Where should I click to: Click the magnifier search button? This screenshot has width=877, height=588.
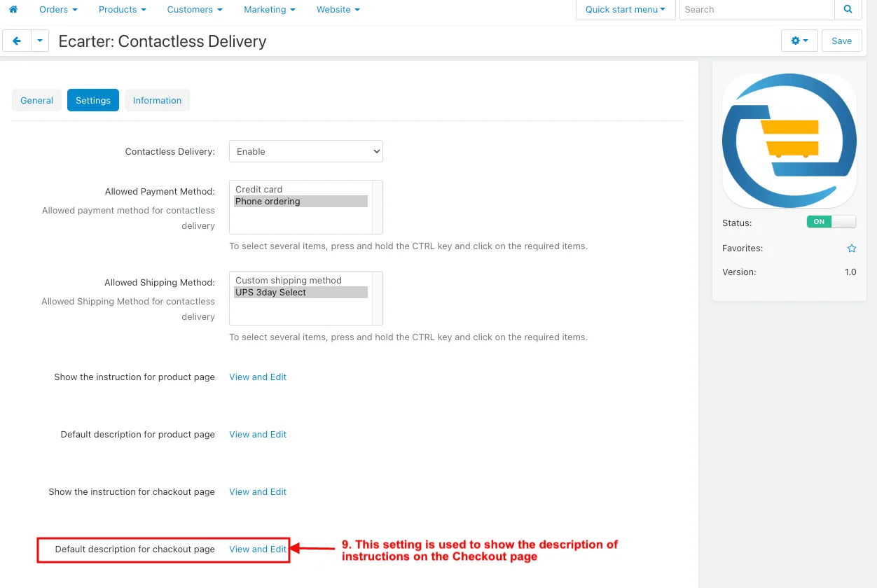click(x=848, y=10)
